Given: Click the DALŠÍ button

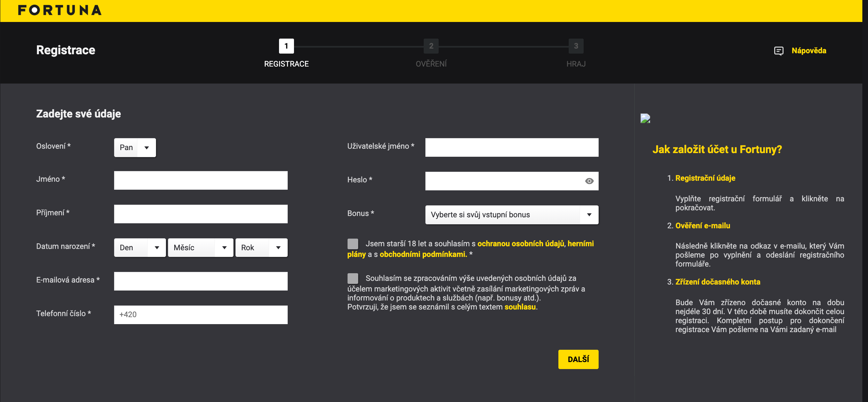Looking at the screenshot, I should [x=578, y=359].
